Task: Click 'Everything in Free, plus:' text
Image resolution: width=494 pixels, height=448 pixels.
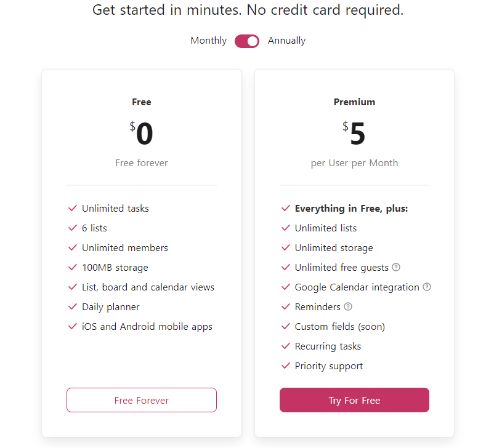Action: 351,209
